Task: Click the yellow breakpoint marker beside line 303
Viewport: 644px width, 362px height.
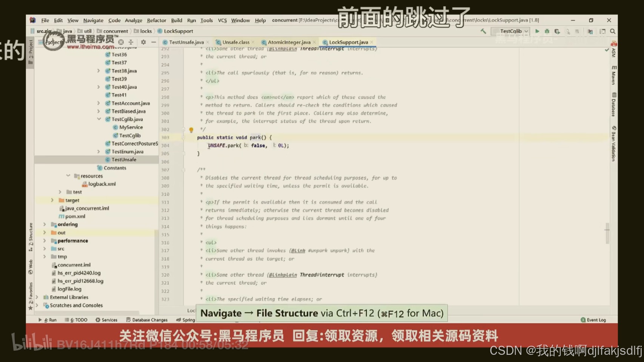Action: coord(191,130)
